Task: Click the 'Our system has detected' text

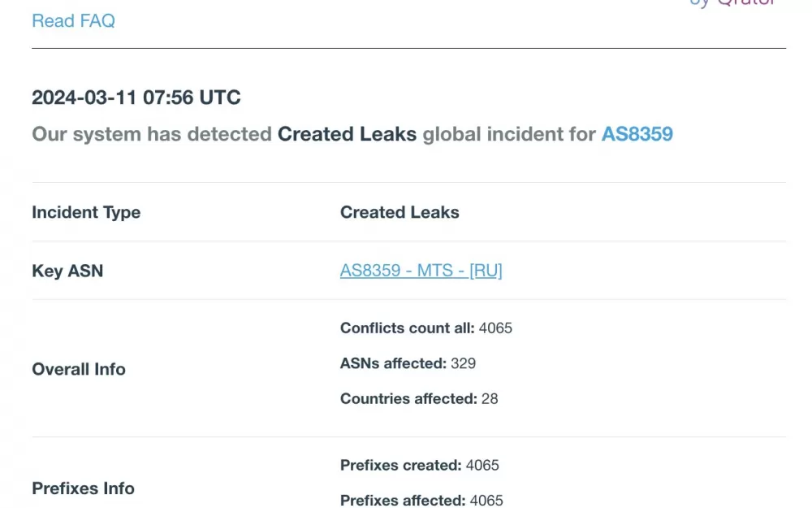Action: (x=152, y=134)
